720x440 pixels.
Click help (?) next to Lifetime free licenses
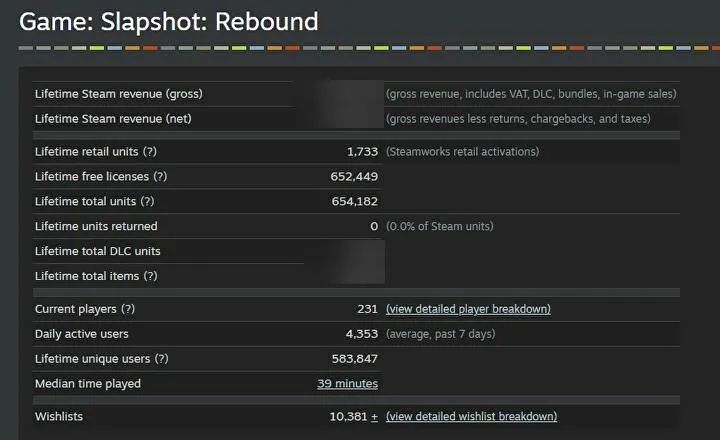click(x=160, y=176)
